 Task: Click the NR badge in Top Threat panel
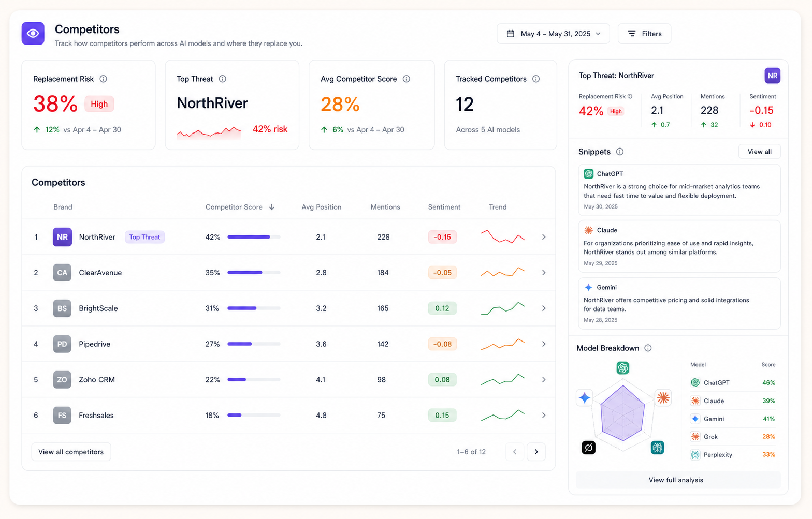click(x=773, y=76)
